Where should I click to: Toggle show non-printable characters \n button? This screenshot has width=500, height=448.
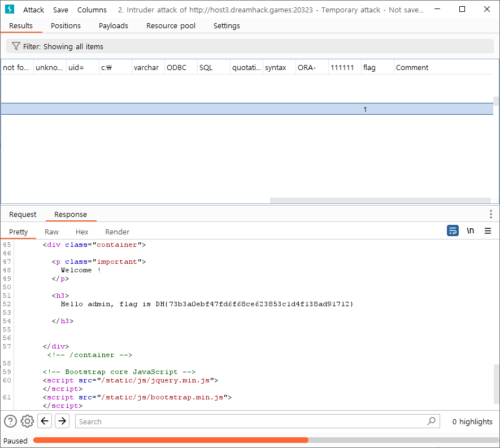470,230
